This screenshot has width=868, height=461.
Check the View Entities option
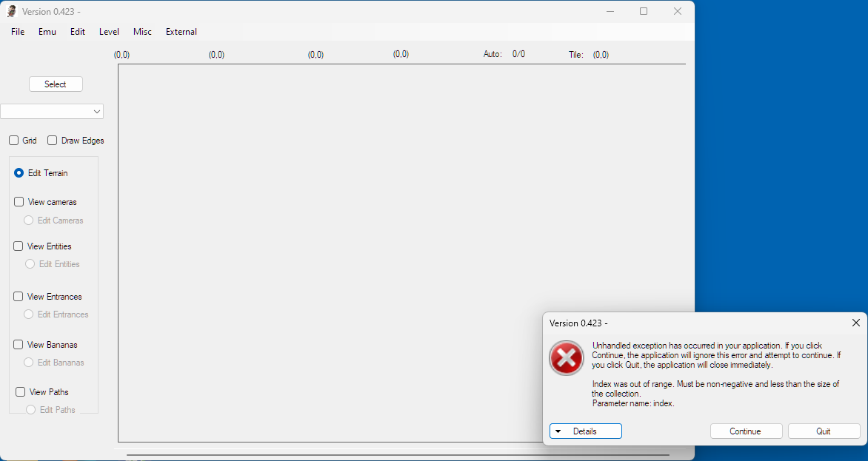[x=19, y=246]
